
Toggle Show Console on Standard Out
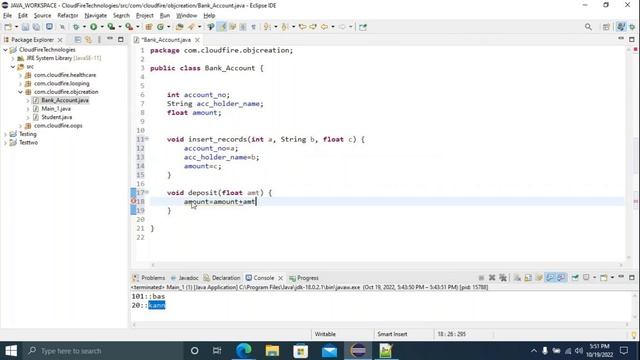550,278
